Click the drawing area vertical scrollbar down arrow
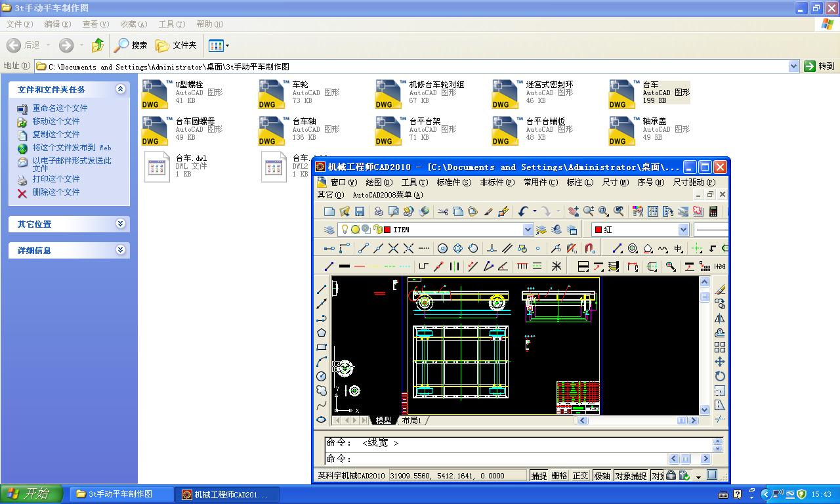 (x=705, y=409)
